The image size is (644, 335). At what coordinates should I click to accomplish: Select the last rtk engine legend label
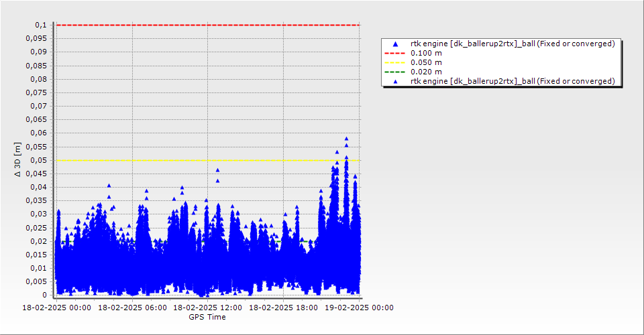513,81
